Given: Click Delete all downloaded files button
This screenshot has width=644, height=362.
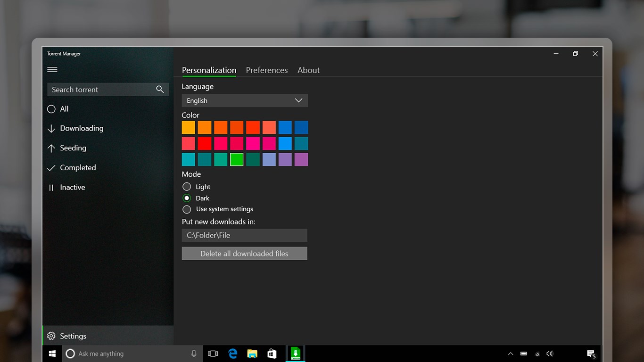Looking at the screenshot, I should [244, 254].
